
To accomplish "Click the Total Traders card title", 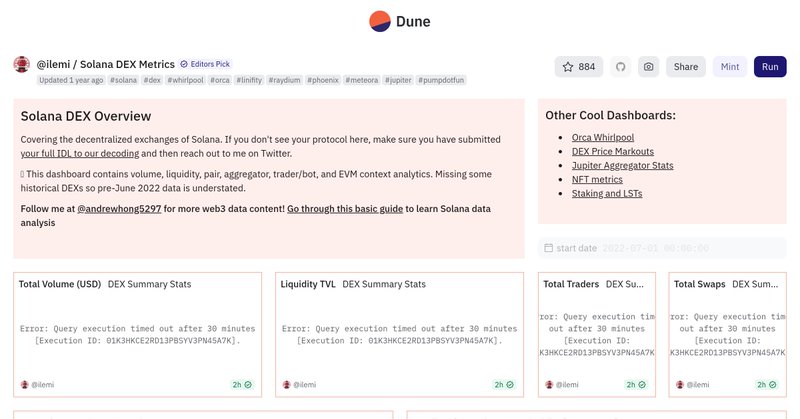I will (x=571, y=284).
